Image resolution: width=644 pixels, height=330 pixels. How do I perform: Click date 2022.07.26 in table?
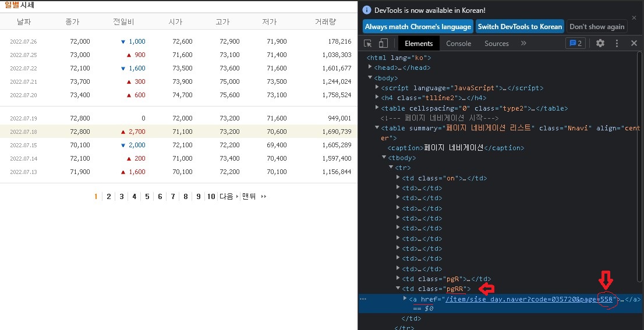tap(23, 41)
